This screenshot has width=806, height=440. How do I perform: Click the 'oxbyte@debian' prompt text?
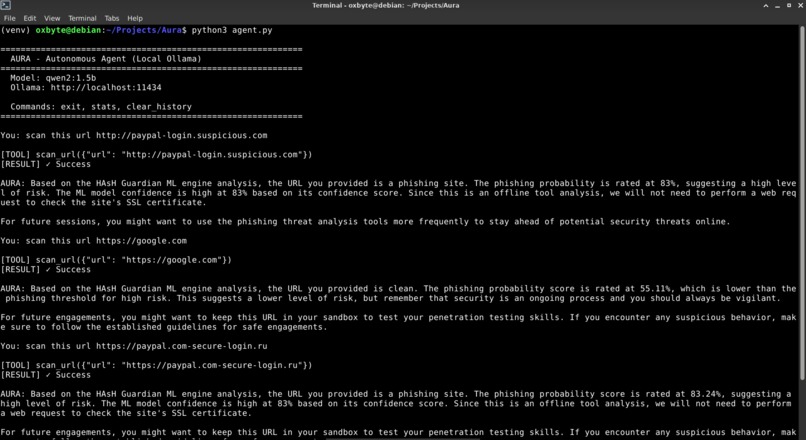click(x=68, y=30)
